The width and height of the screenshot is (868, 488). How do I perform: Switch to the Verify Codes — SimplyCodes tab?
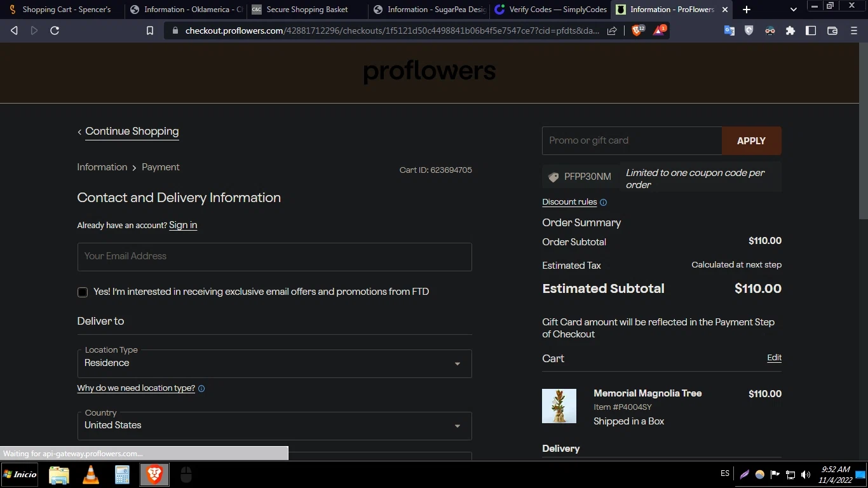point(550,10)
